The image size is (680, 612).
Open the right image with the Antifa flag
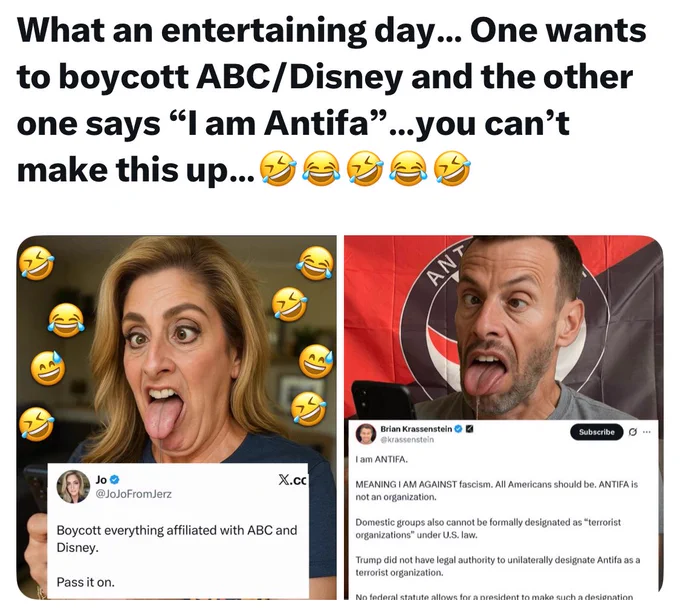click(503, 418)
